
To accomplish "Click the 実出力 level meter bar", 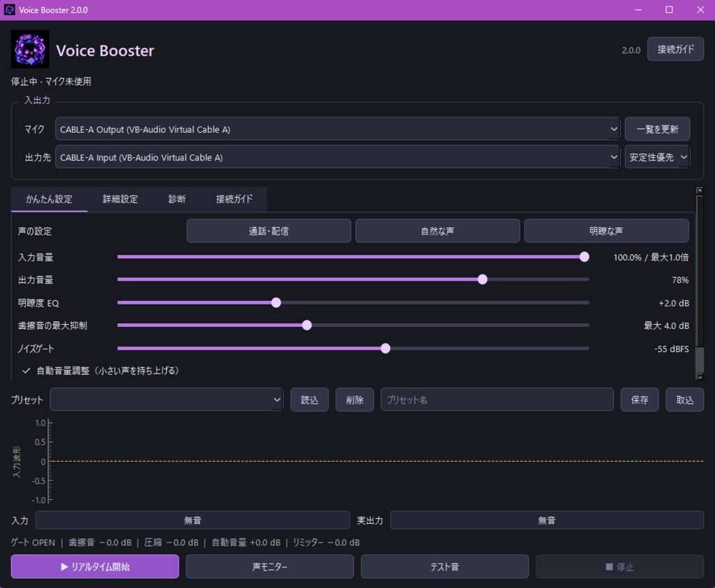I will [x=547, y=520].
